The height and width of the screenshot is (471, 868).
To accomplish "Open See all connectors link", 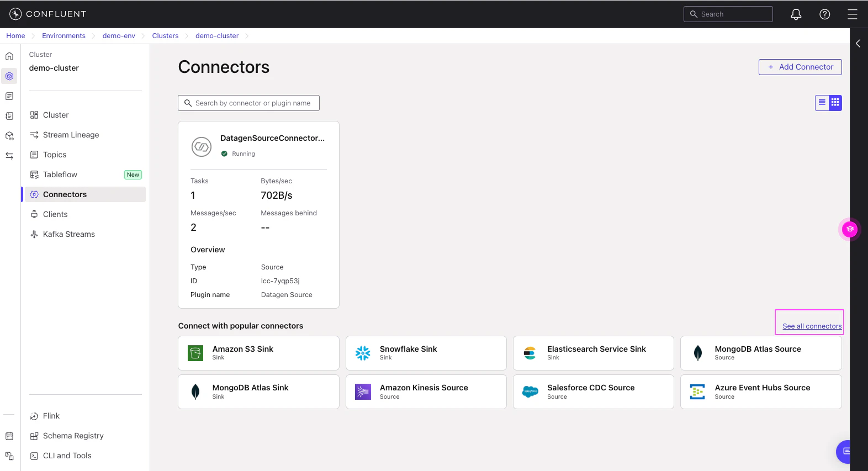I will (x=812, y=326).
